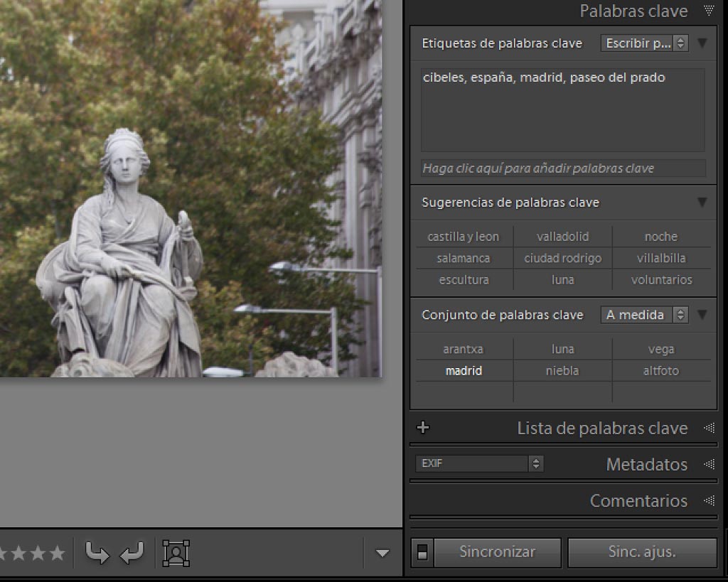Add suggested keyword noche
The width and height of the screenshot is (728, 582).
pyautogui.click(x=661, y=237)
